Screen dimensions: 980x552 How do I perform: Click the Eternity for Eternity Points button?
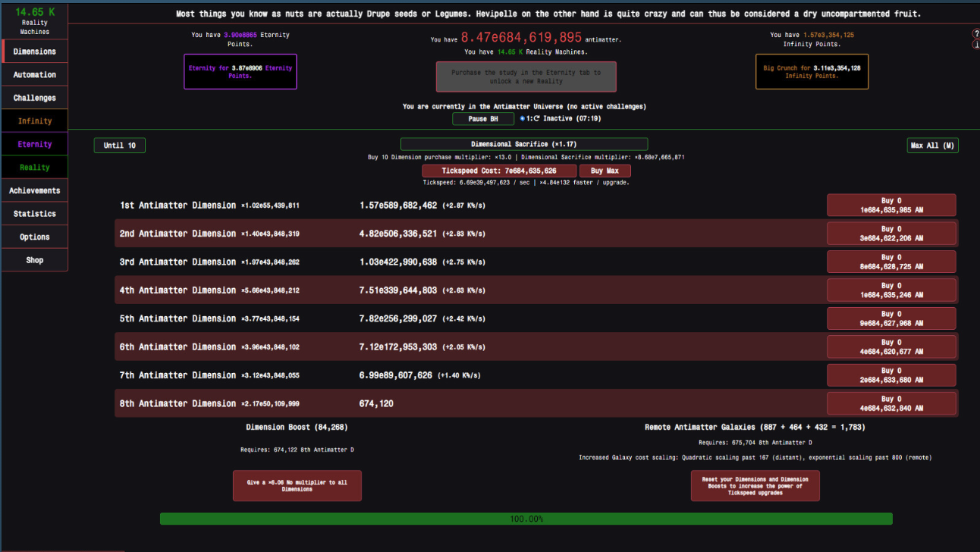tap(240, 71)
